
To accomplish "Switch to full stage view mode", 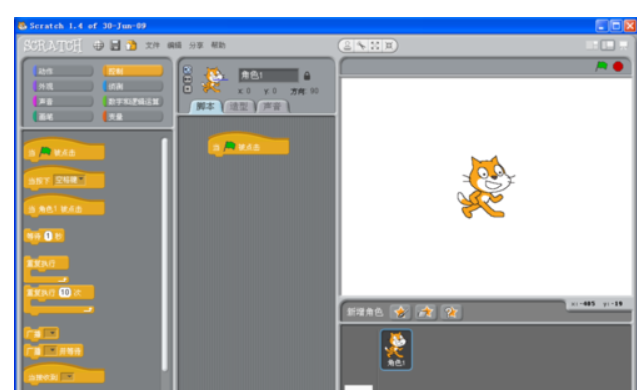I will coord(608,45).
